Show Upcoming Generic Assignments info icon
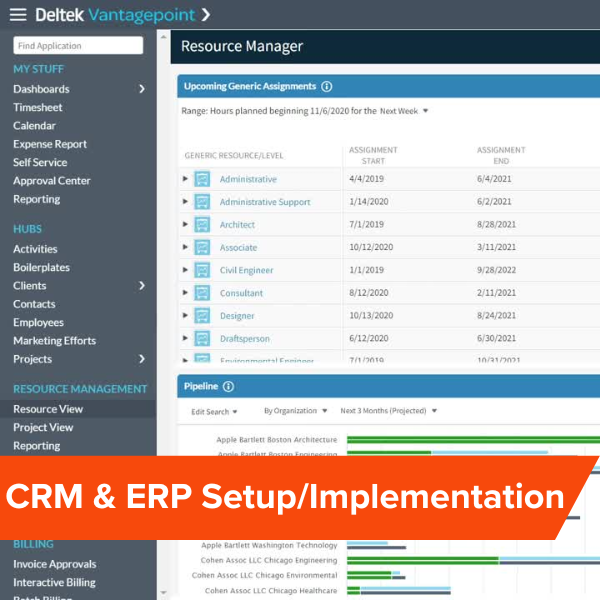The image size is (600, 600). pyautogui.click(x=326, y=86)
